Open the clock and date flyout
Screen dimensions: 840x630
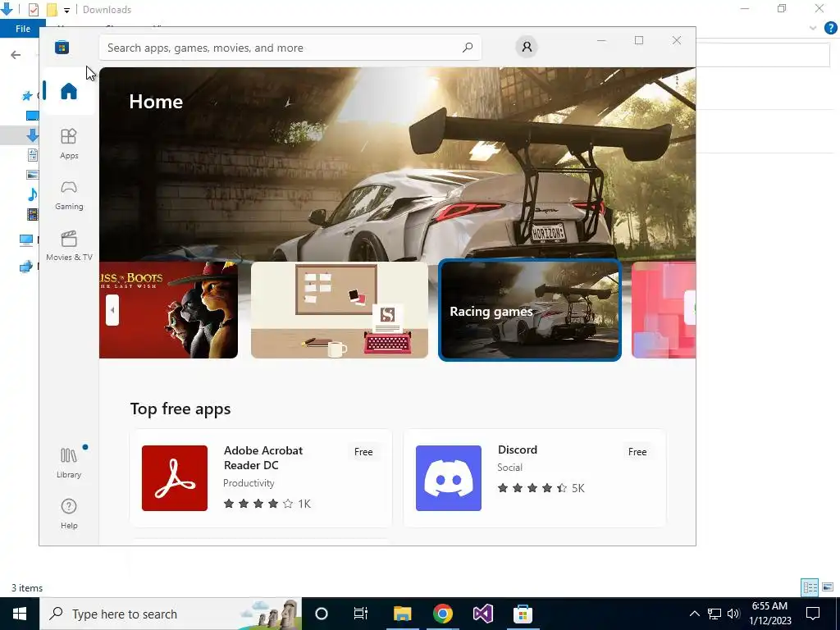click(769, 614)
